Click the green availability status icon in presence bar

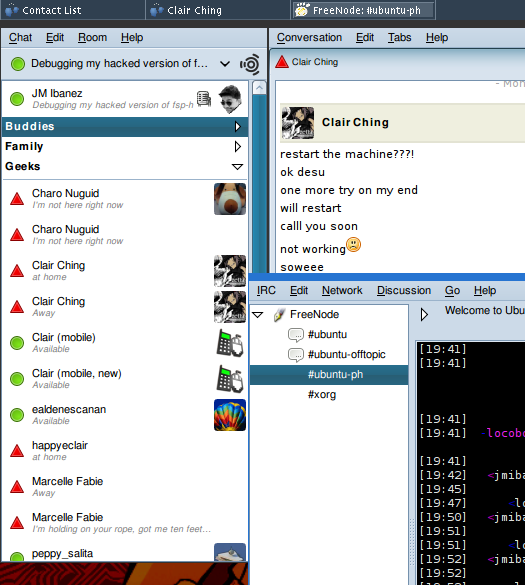point(18,64)
